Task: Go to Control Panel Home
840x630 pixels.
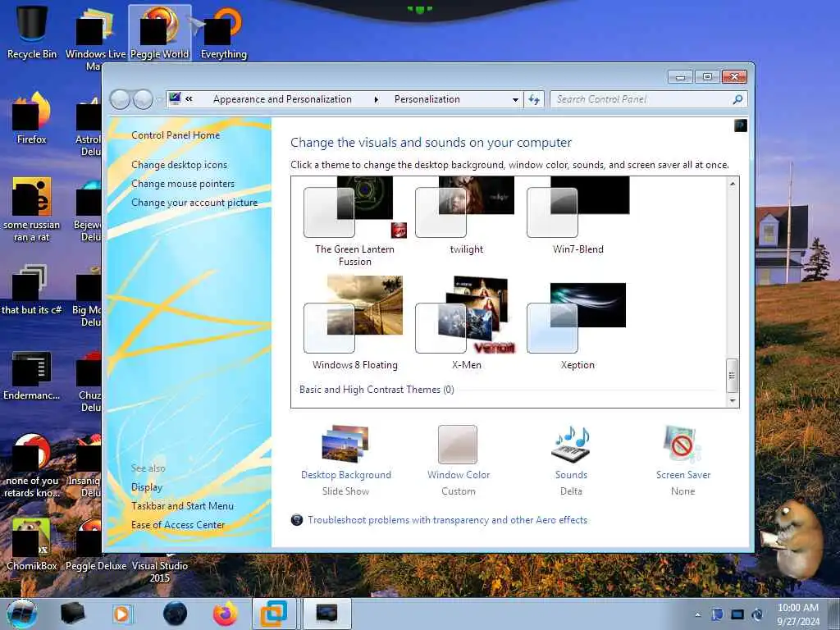Action: pos(176,135)
